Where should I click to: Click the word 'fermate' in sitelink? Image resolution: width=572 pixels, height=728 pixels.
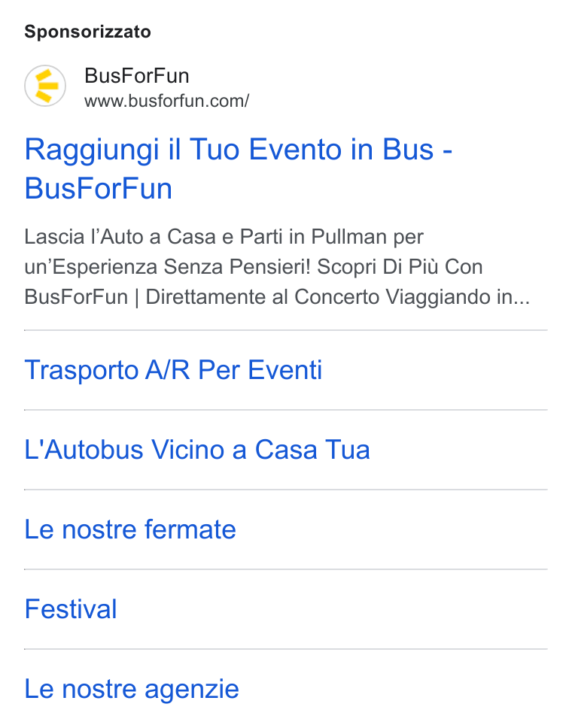pyautogui.click(x=190, y=529)
